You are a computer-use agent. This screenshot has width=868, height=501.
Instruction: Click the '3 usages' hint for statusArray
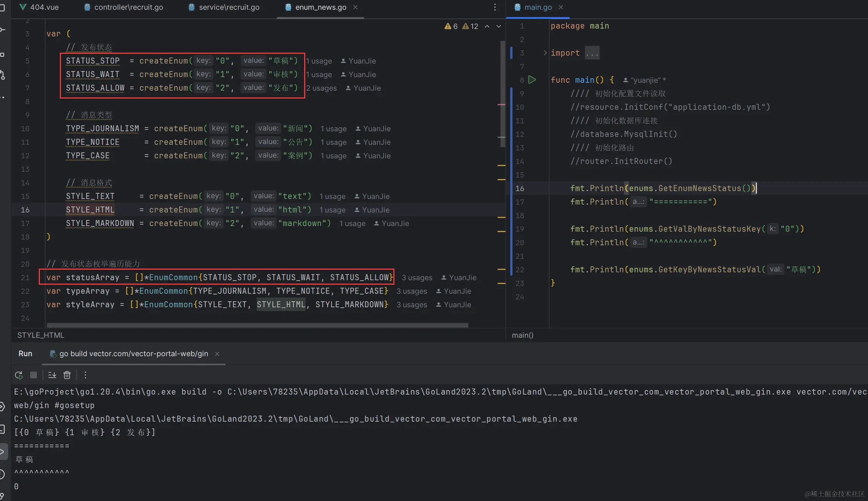click(x=417, y=278)
